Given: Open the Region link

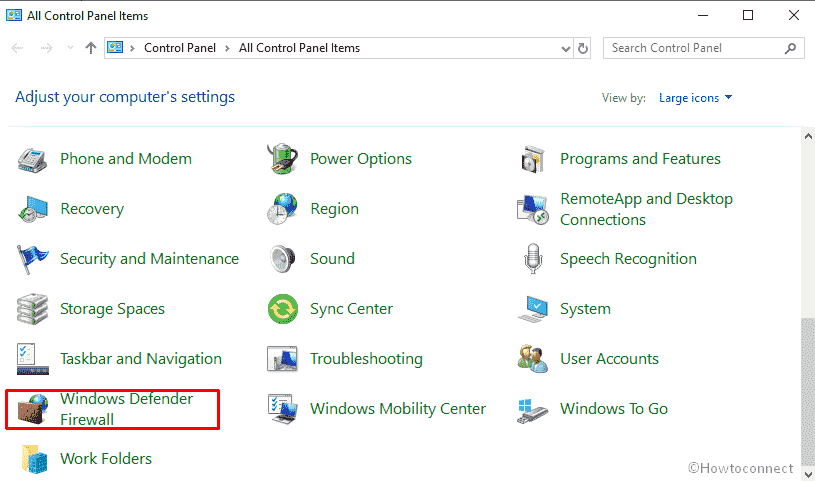Looking at the screenshot, I should [x=334, y=209].
